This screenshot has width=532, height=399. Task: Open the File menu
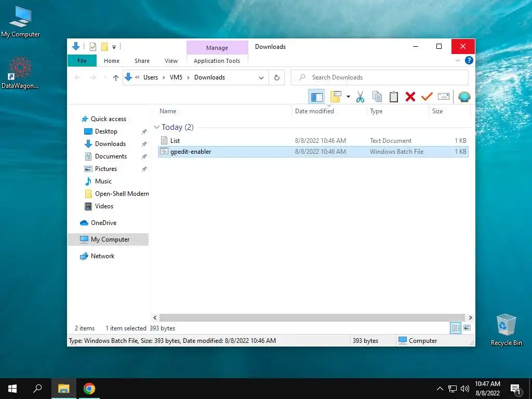point(82,61)
